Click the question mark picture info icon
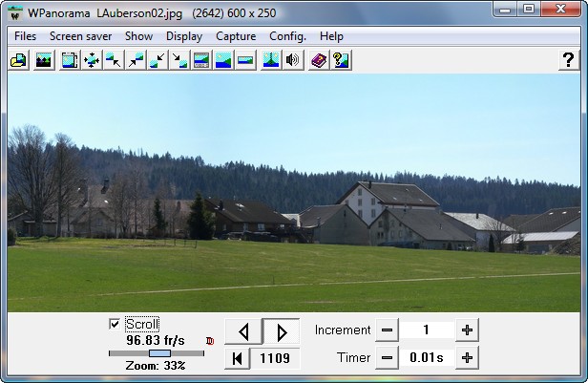588x383 pixels. [x=341, y=60]
